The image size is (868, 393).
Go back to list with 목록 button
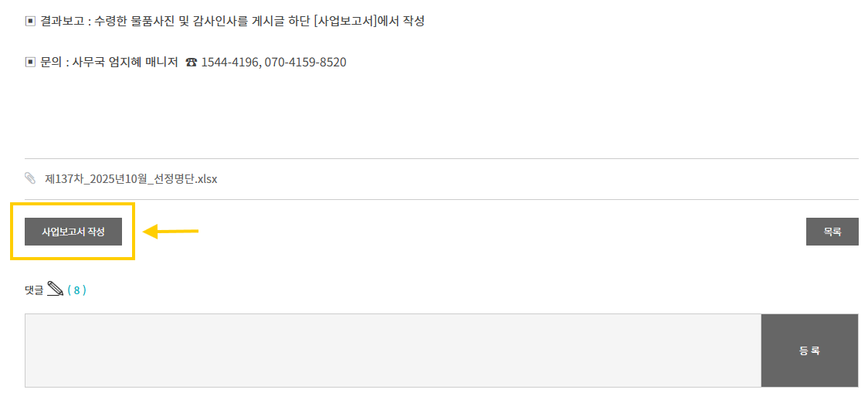coord(832,232)
